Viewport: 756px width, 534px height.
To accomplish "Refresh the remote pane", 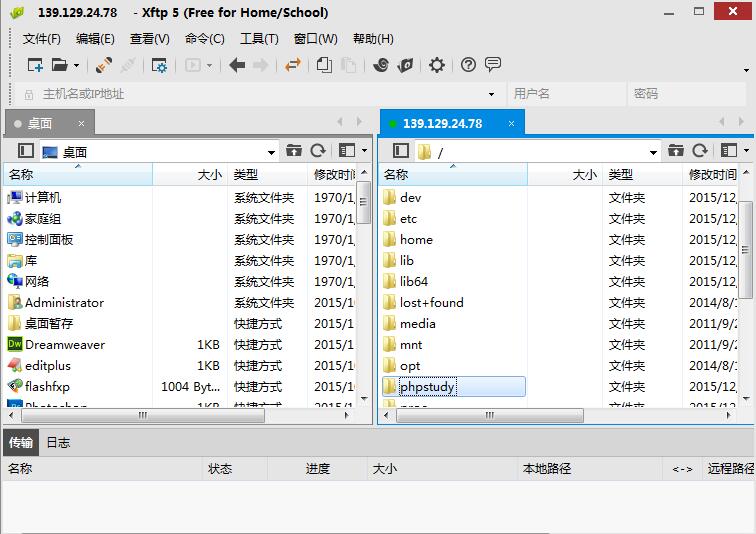I will pyautogui.click(x=700, y=151).
